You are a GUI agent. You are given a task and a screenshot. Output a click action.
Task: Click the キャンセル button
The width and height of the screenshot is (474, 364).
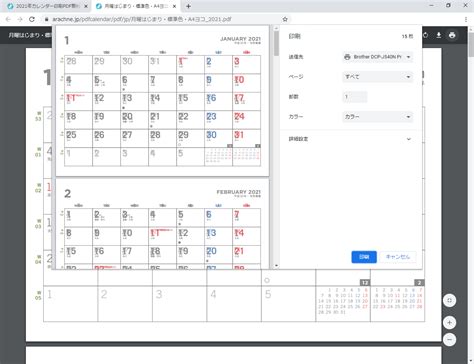click(398, 257)
